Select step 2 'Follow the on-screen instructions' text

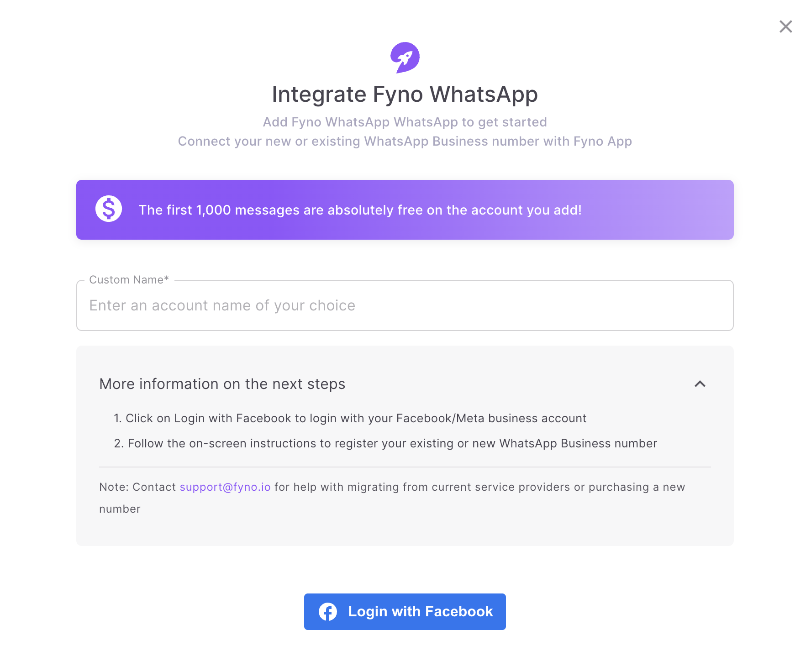386,443
